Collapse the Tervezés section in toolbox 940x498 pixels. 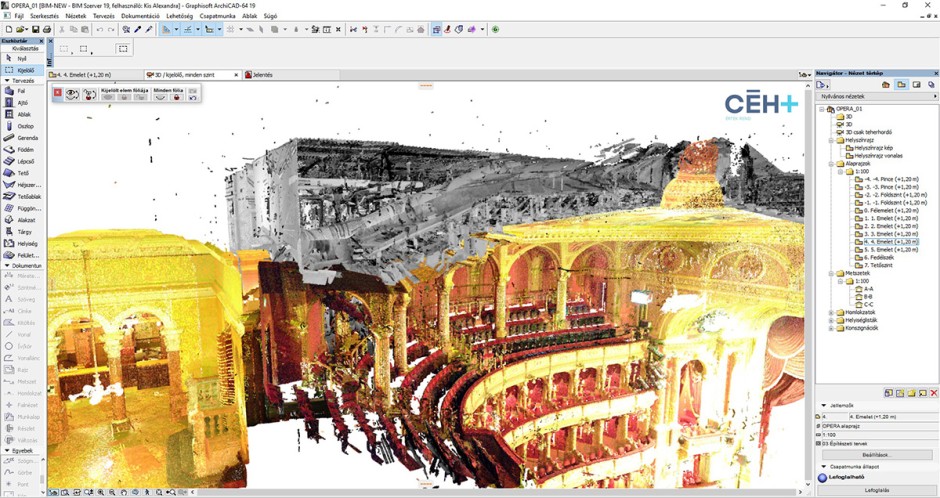tap(8, 80)
